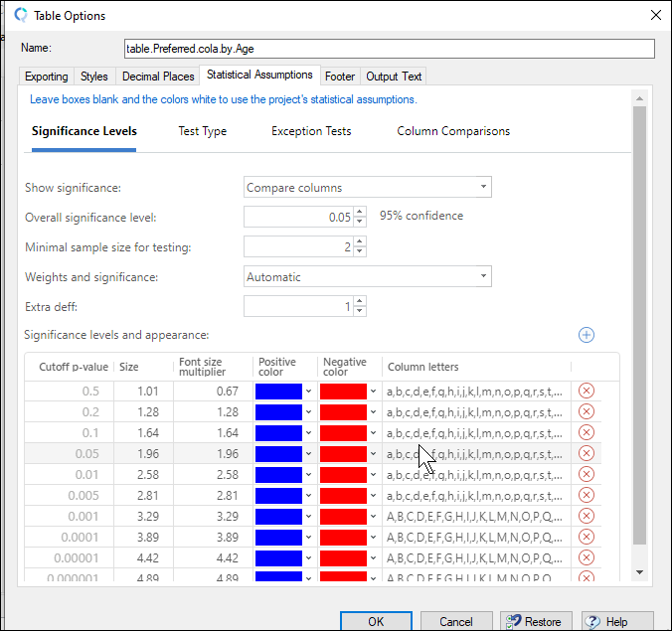672x631 pixels.
Task: Remove the 0.01 significance level row
Action: point(586,474)
